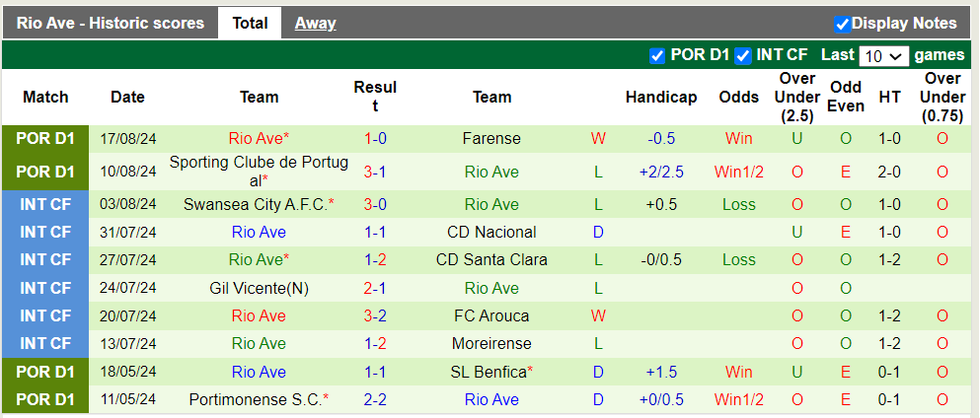Open the 3-1 score of Sporting match

(375, 173)
